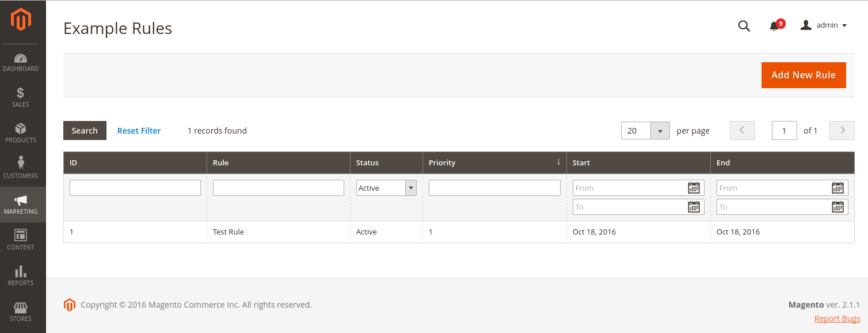868x333 pixels.
Task: Open the Content menu
Action: pyautogui.click(x=21, y=240)
